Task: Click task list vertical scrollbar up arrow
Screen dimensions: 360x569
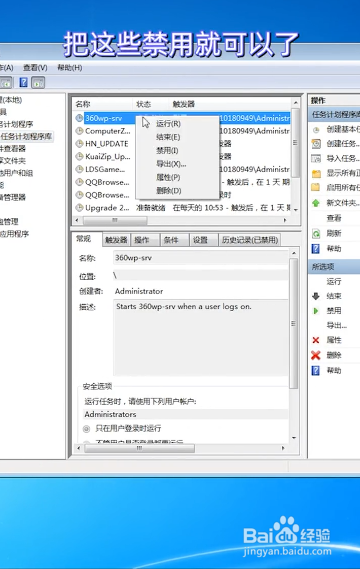Action: (296, 103)
